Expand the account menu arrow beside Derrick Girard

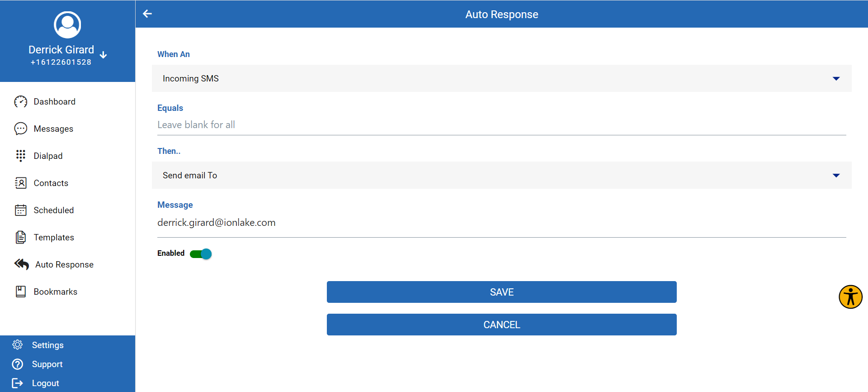[x=103, y=55]
